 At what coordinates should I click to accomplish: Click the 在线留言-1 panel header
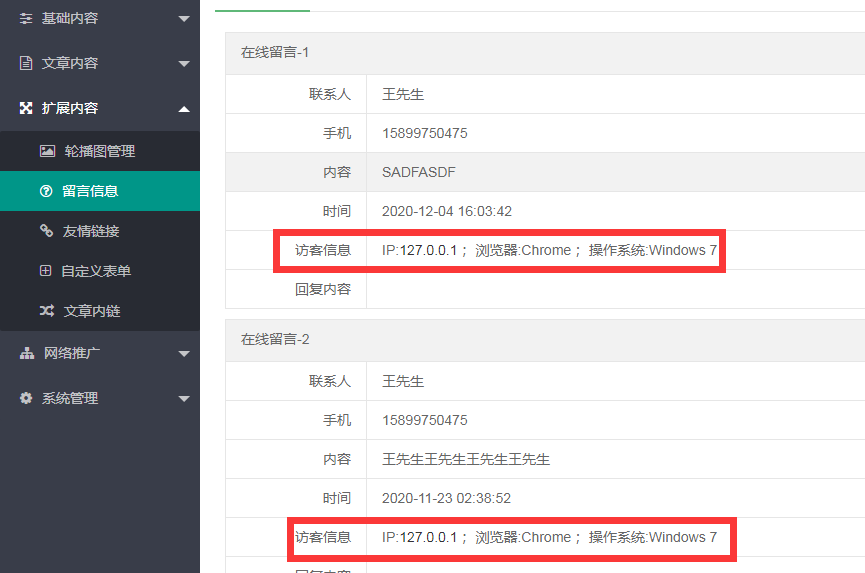coord(275,53)
